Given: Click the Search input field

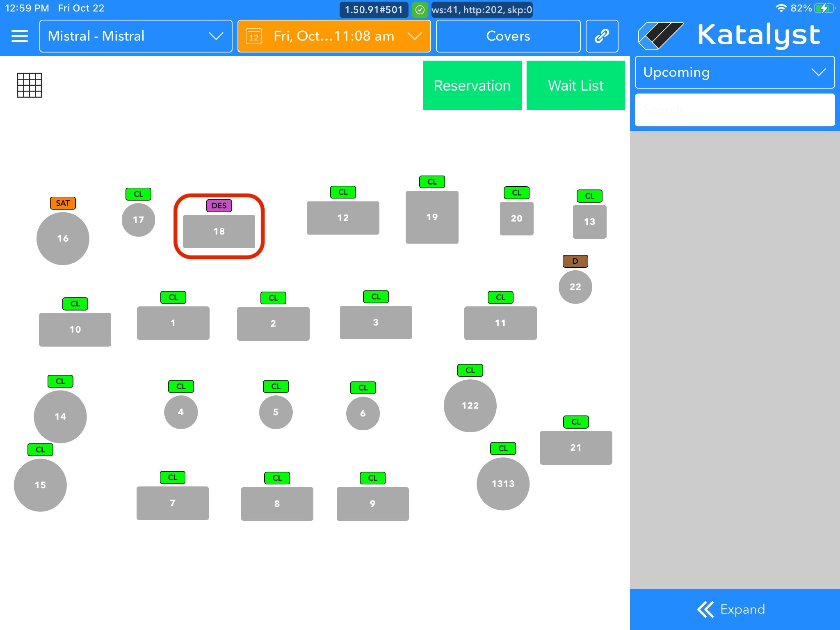Looking at the screenshot, I should [735, 110].
